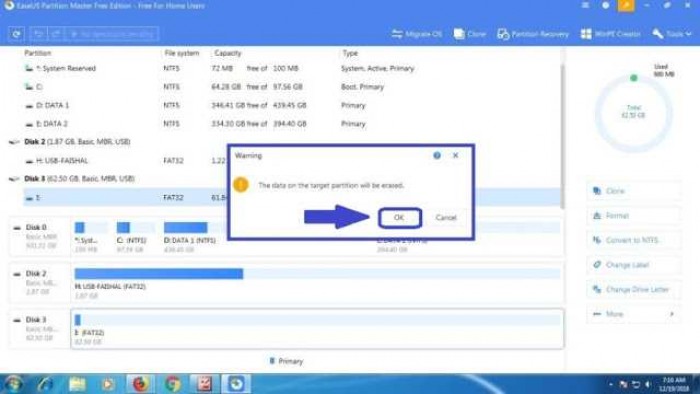The image size is (700, 394).
Task: Click the volume icon in system tray
Action: tap(648, 384)
